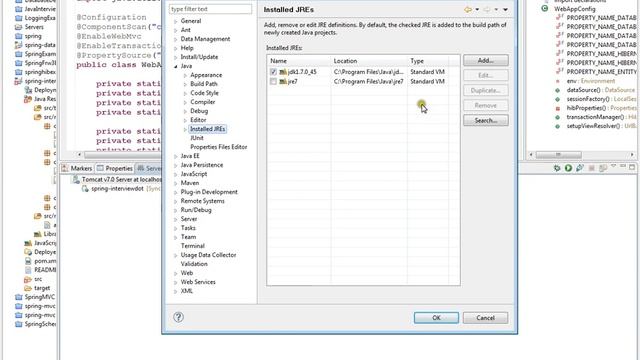Image resolution: width=640 pixels, height=360 pixels.
Task: Click the stop server red square icon
Action: (591, 168)
